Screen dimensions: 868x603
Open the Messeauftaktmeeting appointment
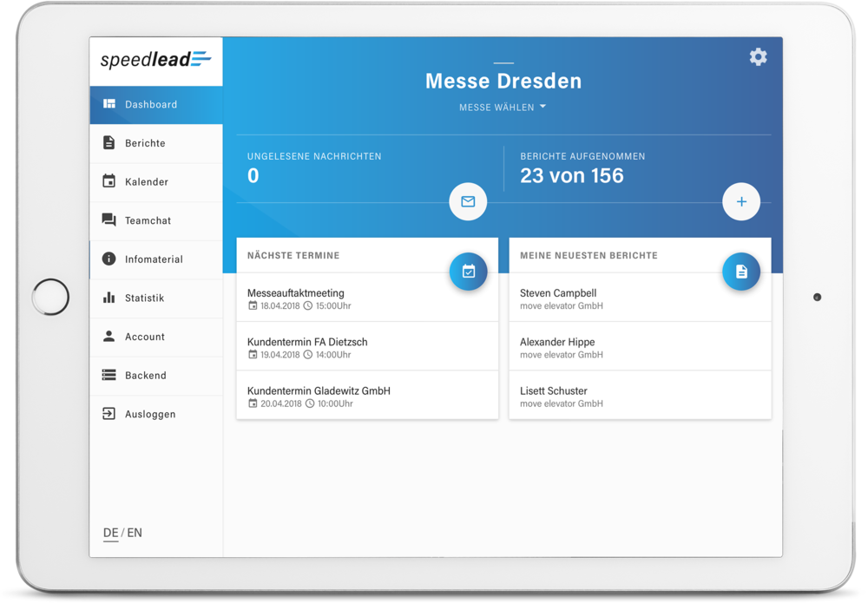(367, 298)
